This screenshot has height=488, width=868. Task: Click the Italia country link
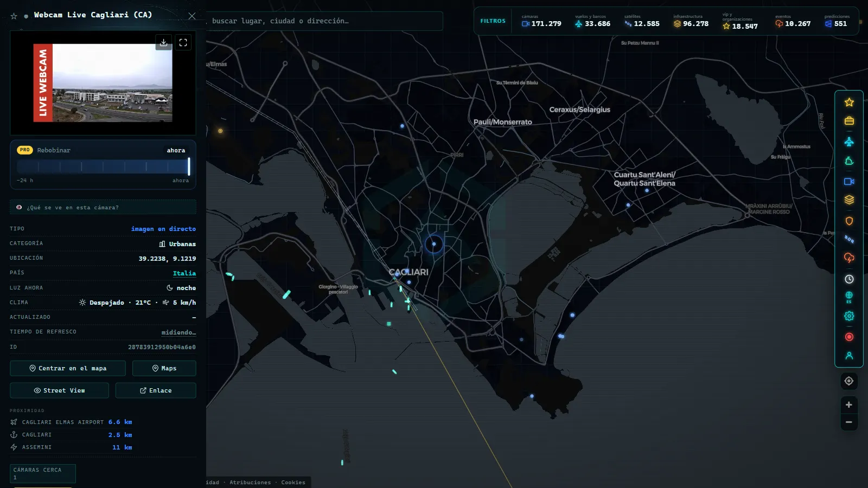184,273
